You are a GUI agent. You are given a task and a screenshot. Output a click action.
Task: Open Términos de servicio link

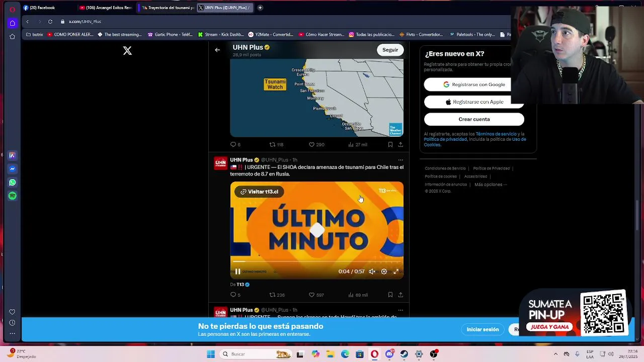496,134
